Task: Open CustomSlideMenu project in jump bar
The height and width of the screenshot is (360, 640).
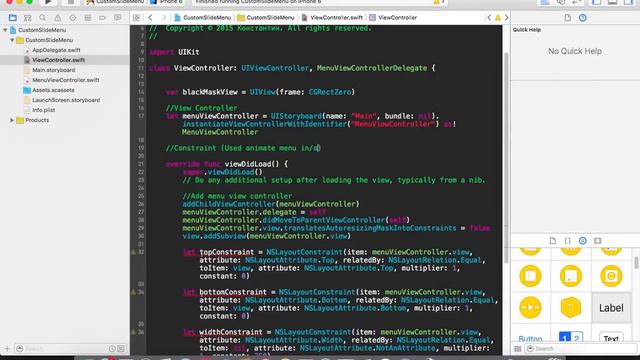Action: click(x=202, y=18)
